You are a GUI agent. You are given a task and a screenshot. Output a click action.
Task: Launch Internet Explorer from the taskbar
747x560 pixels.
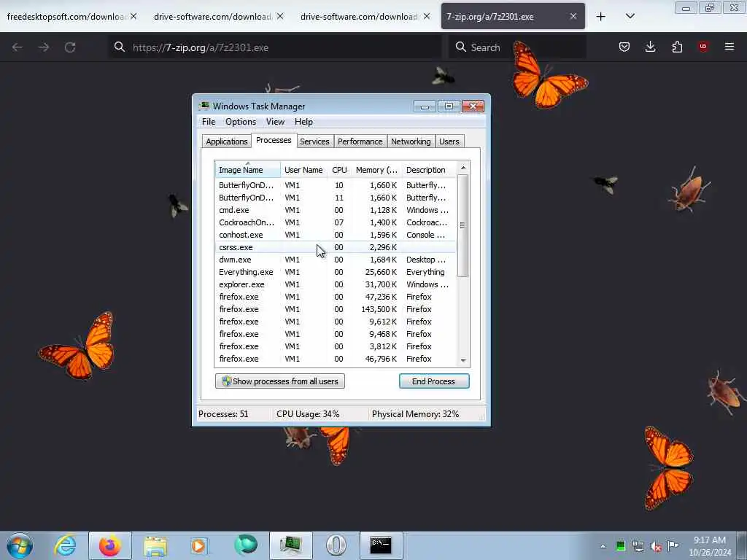[x=65, y=545]
